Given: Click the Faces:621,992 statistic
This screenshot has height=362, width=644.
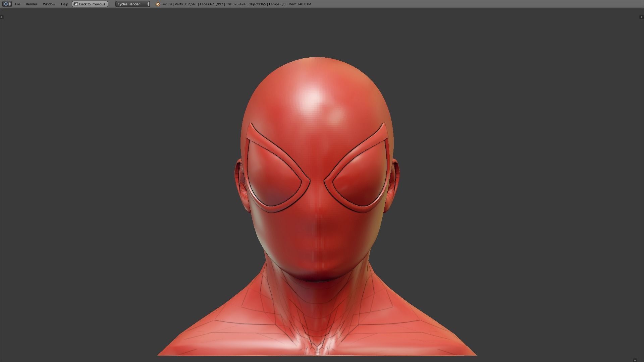Looking at the screenshot, I should point(211,4).
